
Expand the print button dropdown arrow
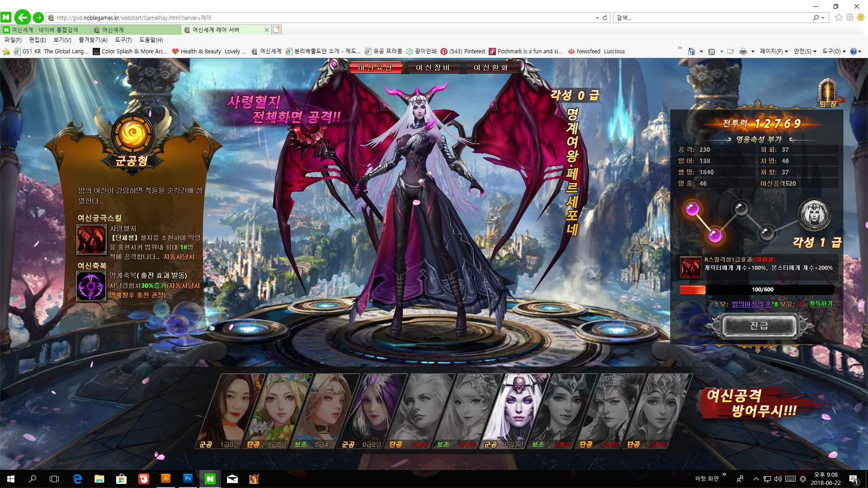point(753,52)
